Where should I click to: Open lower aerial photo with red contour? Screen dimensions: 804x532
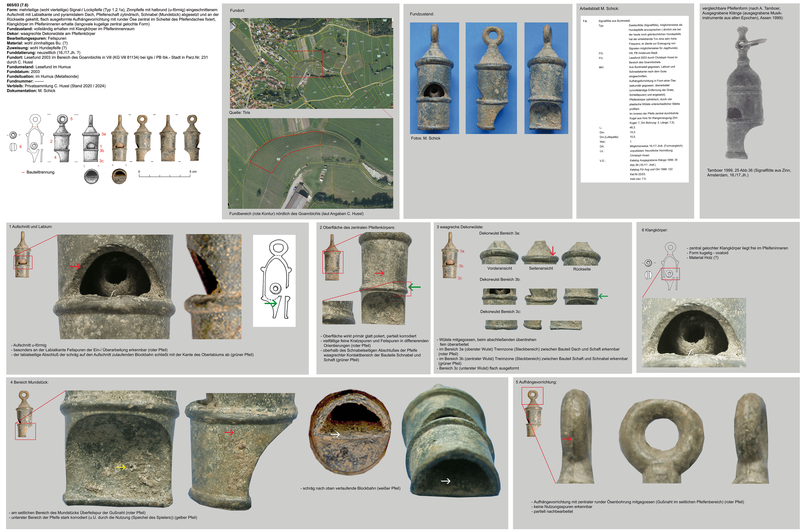tap(311, 163)
